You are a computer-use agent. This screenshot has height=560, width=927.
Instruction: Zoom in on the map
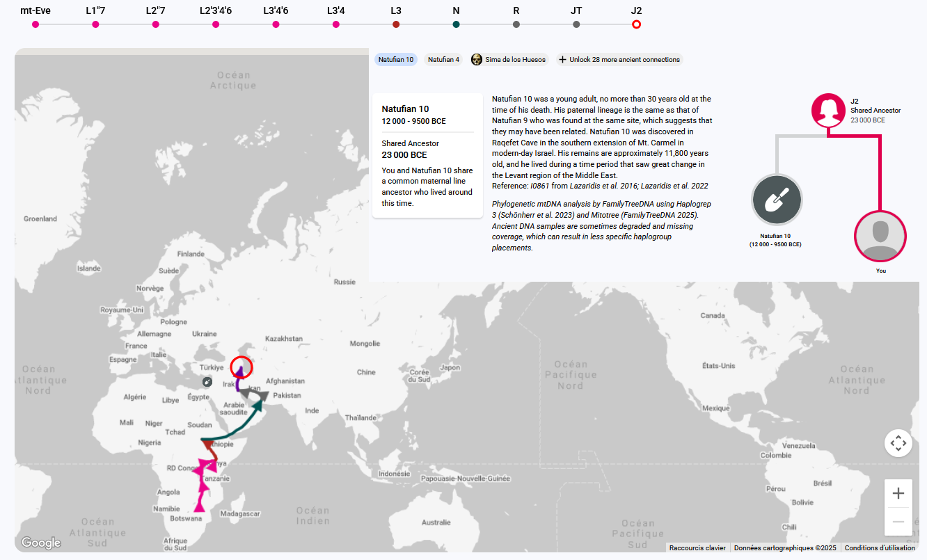click(x=898, y=493)
